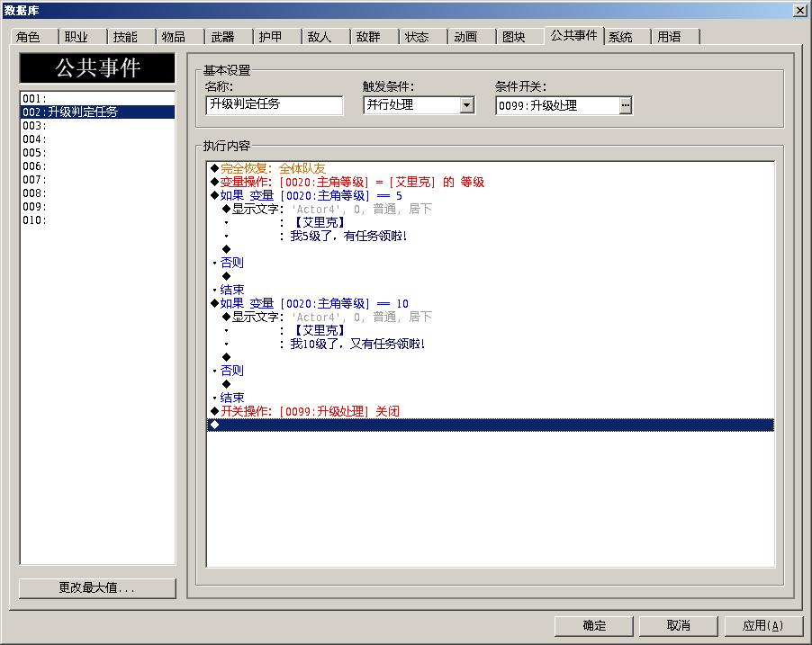Image resolution: width=812 pixels, height=645 pixels.
Task: Select the 用语 tab
Action: point(675,37)
